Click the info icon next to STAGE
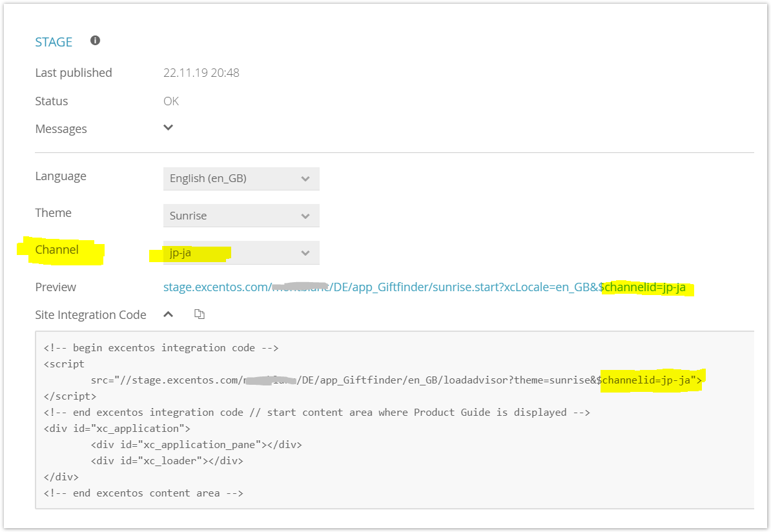Screen dimensions: 771x532 (x=96, y=40)
